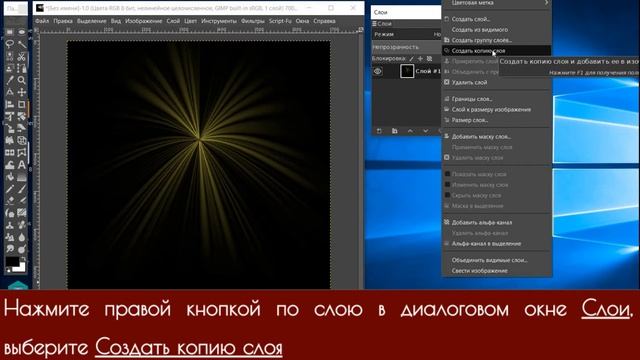Select the Scissors Select tool
Screen dimensions: 640x360
click(22, 56)
